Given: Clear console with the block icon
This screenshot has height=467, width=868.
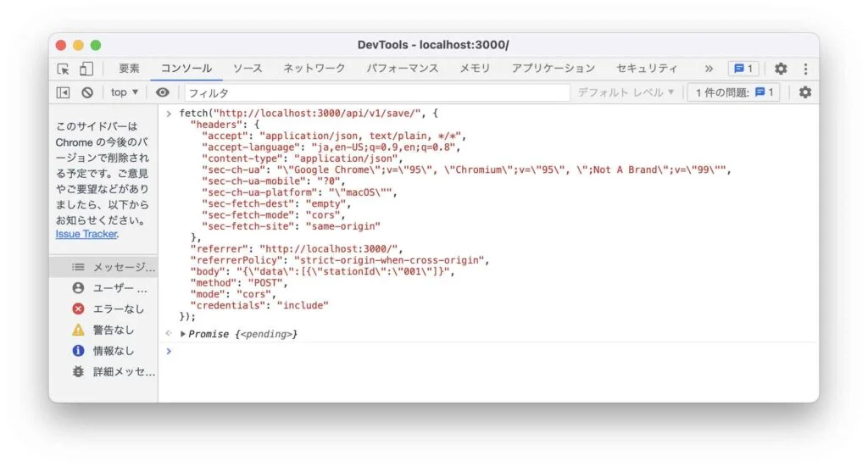Looking at the screenshot, I should click(x=87, y=92).
